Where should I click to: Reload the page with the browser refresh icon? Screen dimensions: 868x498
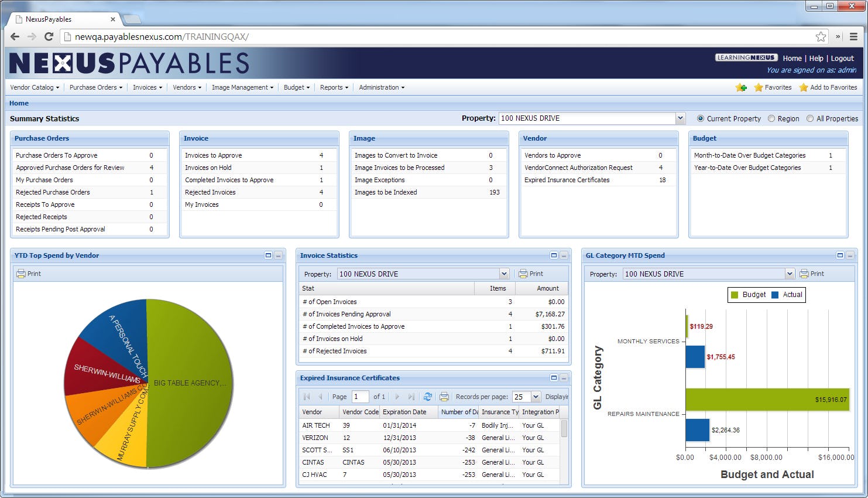(x=49, y=36)
